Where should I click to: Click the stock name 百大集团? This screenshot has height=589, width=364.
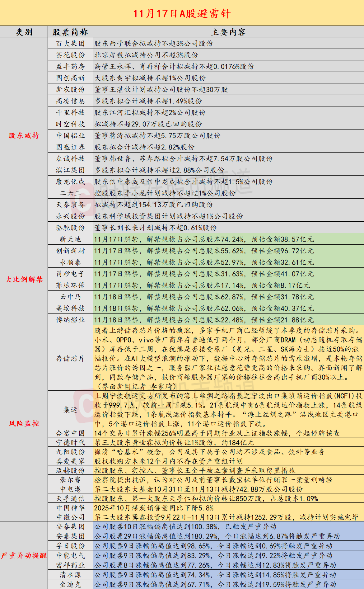[70, 44]
